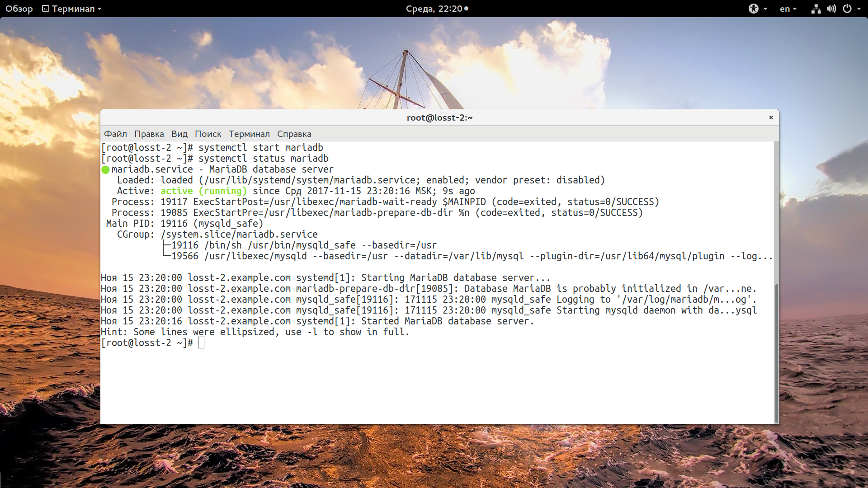
Task: Click the 'systemctl status mariadb' command line
Action: coord(215,159)
